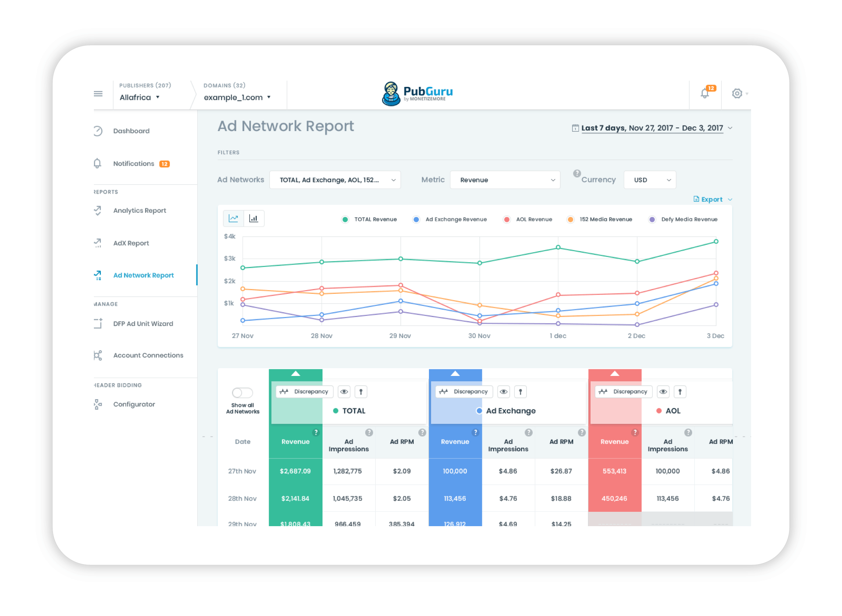Click help icon on TOTAL Ad Impressions column
The image size is (842, 616).
[x=369, y=433]
